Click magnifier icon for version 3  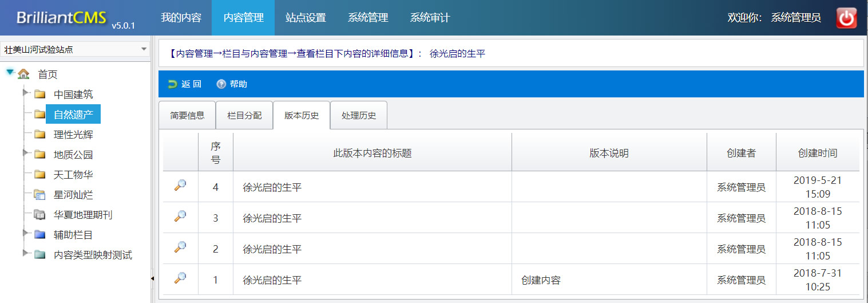(x=180, y=217)
